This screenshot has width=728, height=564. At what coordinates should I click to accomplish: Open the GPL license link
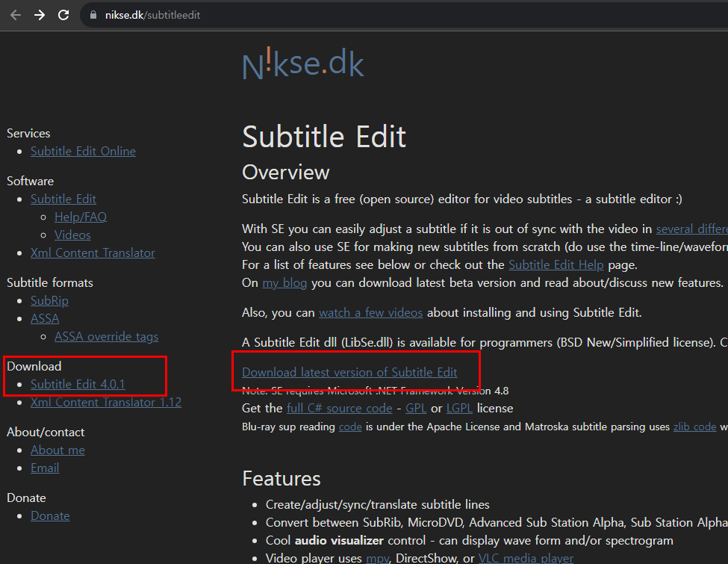(x=416, y=409)
